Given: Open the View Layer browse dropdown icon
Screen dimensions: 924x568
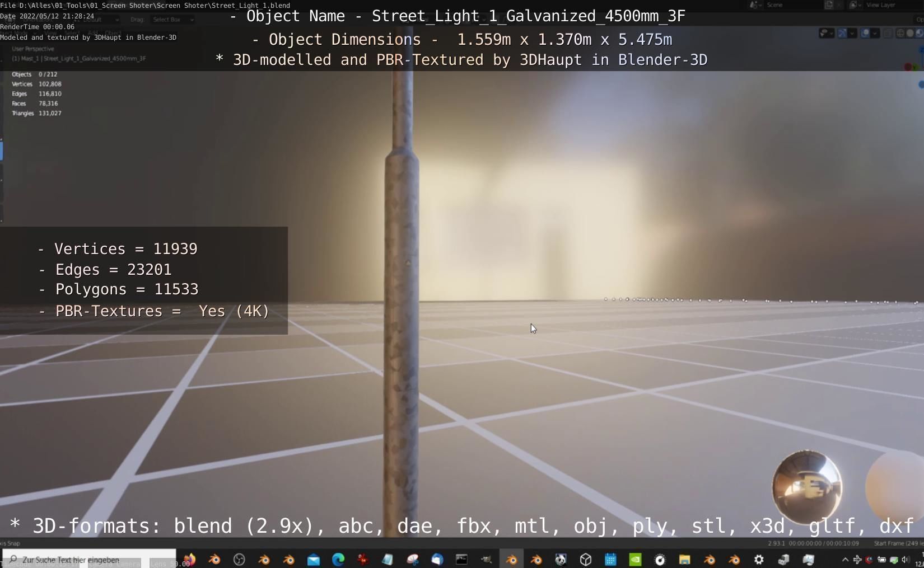Looking at the screenshot, I should click(855, 5).
